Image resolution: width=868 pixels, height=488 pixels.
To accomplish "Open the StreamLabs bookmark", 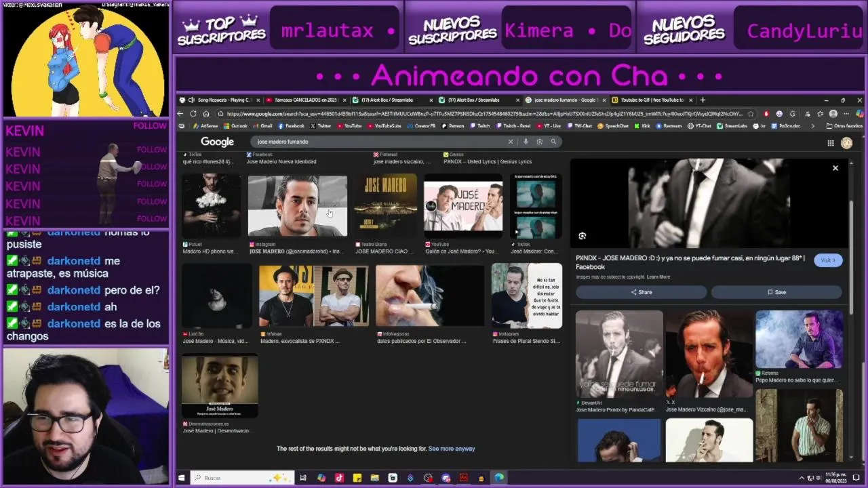I will [x=731, y=126].
